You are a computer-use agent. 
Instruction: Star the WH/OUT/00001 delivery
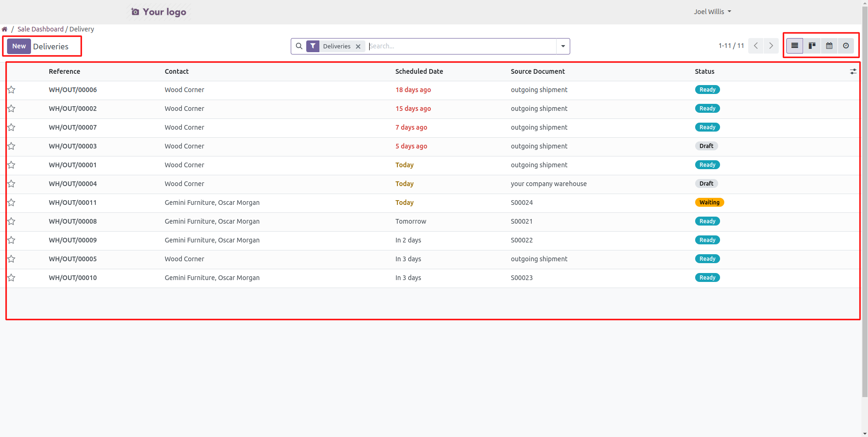coord(11,165)
